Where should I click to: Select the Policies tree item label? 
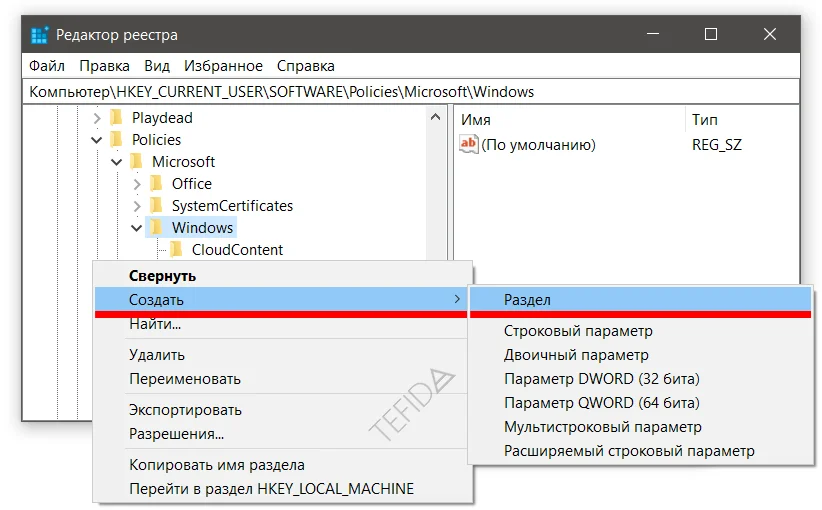click(156, 140)
